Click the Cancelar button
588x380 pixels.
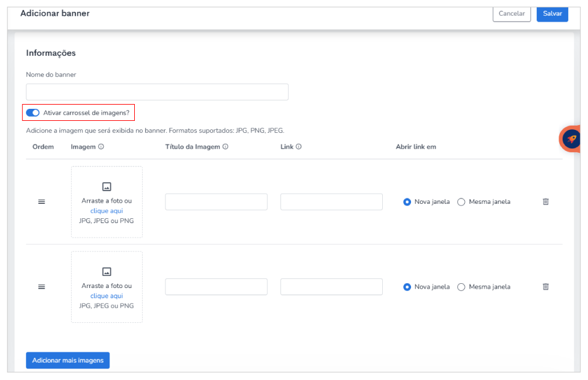[512, 13]
